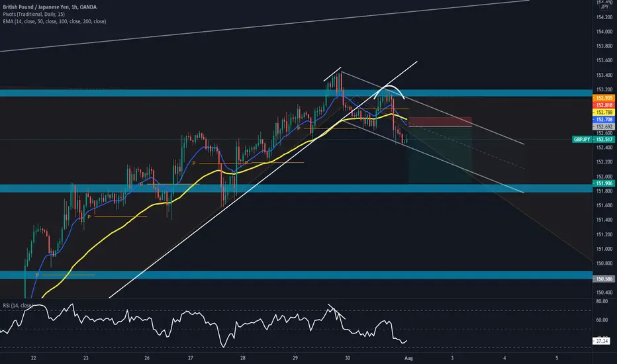Click the date label 27 on the time axis

pyautogui.click(x=191, y=358)
